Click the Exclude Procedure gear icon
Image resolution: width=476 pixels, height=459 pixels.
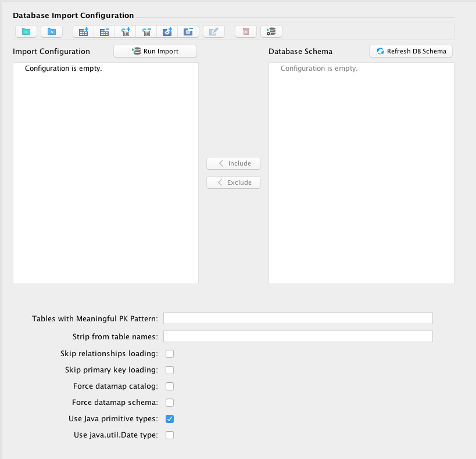point(188,31)
